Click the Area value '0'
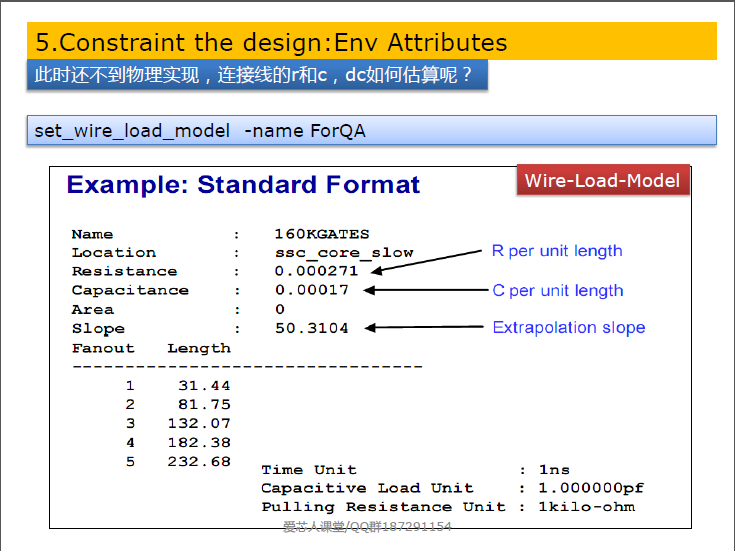Screen dimensions: 735x551 click(280, 309)
